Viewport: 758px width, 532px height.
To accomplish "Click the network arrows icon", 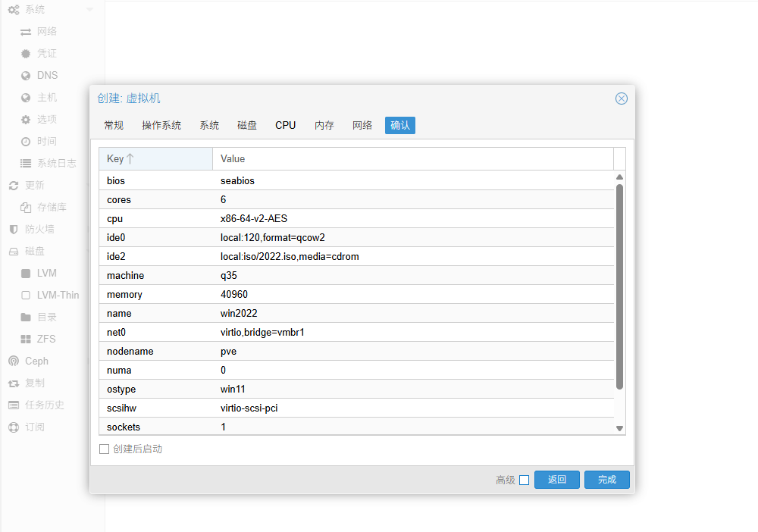I will pyautogui.click(x=26, y=31).
